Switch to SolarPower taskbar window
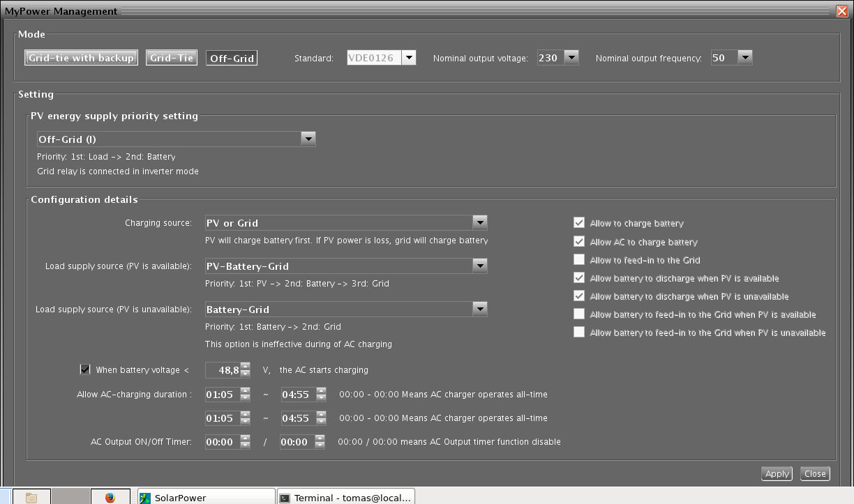Viewport: 854px width, 504px height. pyautogui.click(x=207, y=496)
